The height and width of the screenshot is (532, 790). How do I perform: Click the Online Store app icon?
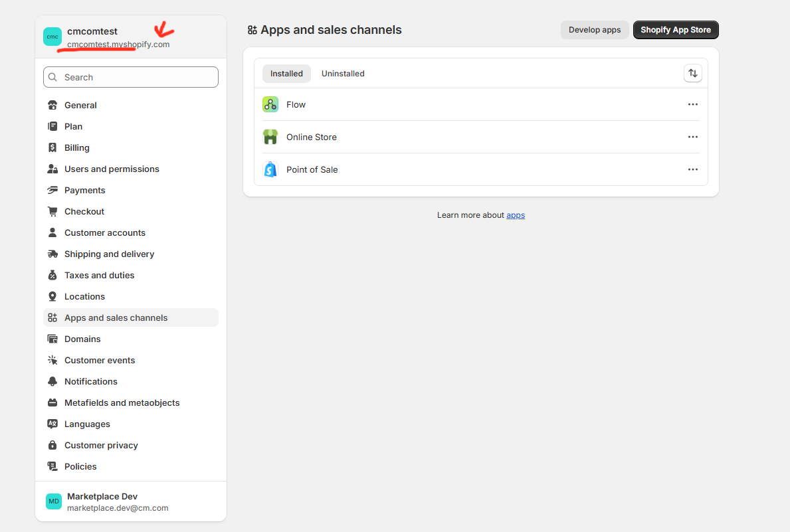pyautogui.click(x=270, y=137)
